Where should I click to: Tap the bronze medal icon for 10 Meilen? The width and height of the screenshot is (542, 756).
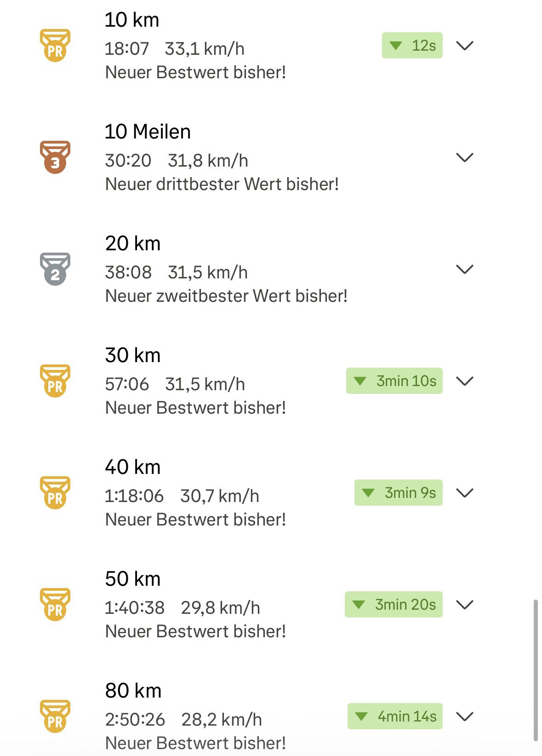tap(55, 157)
